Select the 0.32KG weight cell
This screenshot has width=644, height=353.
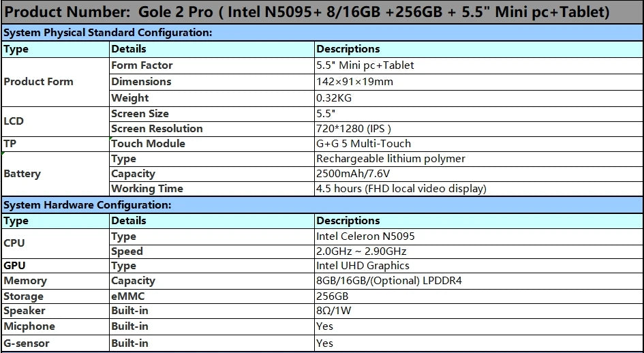coord(334,98)
